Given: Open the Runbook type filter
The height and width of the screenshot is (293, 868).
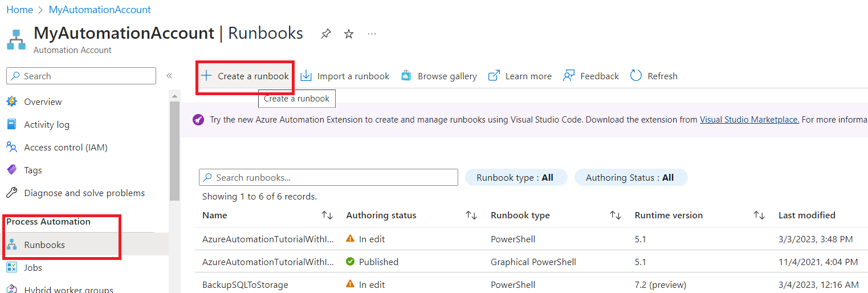Looking at the screenshot, I should click(516, 177).
